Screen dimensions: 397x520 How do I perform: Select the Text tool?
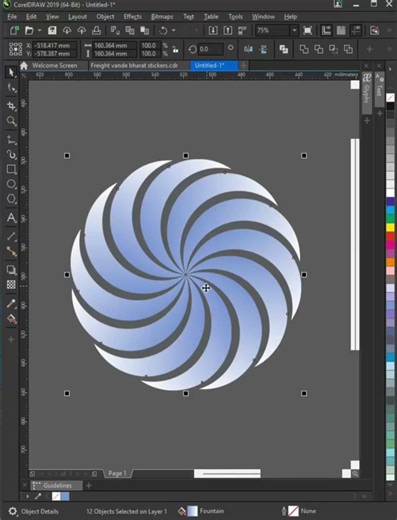coord(11,218)
